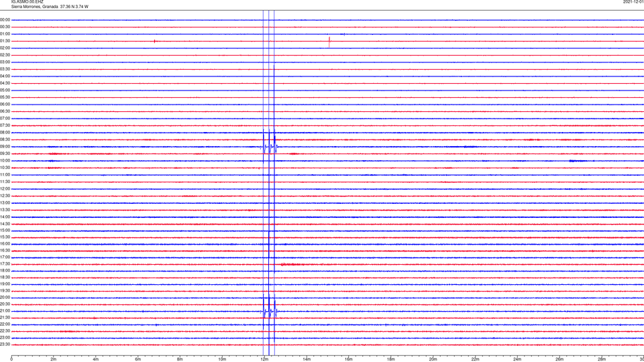Viewport: 644px width, 362px height.
Task: Click the '01:00' time label
Action: tap(5, 34)
